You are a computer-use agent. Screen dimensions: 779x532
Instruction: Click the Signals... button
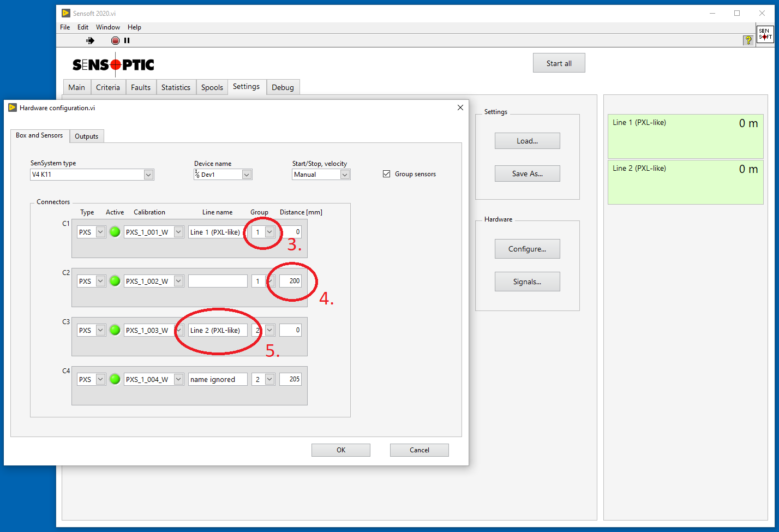528,282
